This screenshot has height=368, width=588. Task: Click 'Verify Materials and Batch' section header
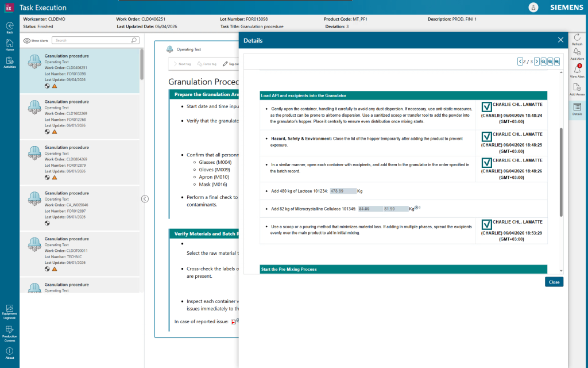[204, 233]
